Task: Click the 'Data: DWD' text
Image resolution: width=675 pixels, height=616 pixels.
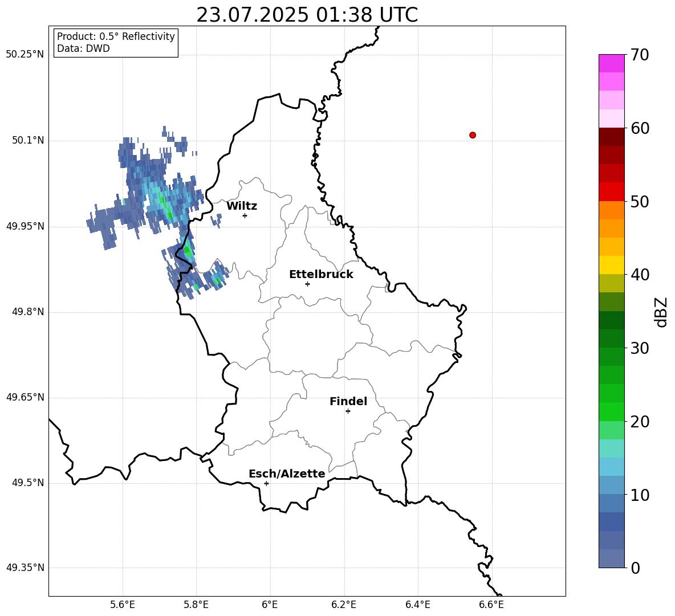Action: coord(83,48)
